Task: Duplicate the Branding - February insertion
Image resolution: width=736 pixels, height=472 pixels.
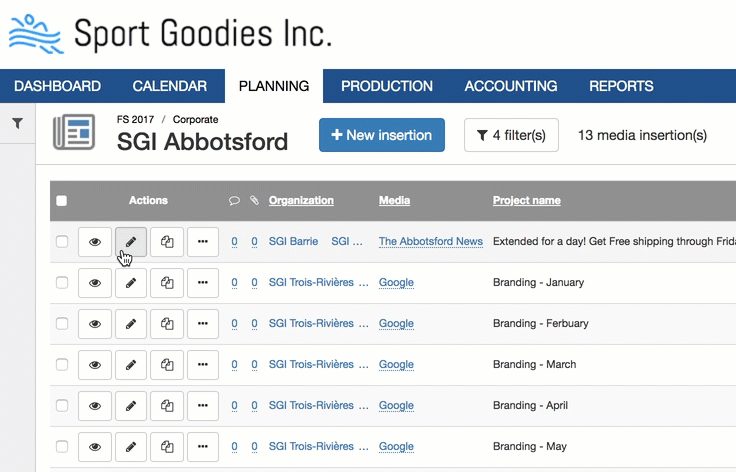Action: (167, 324)
